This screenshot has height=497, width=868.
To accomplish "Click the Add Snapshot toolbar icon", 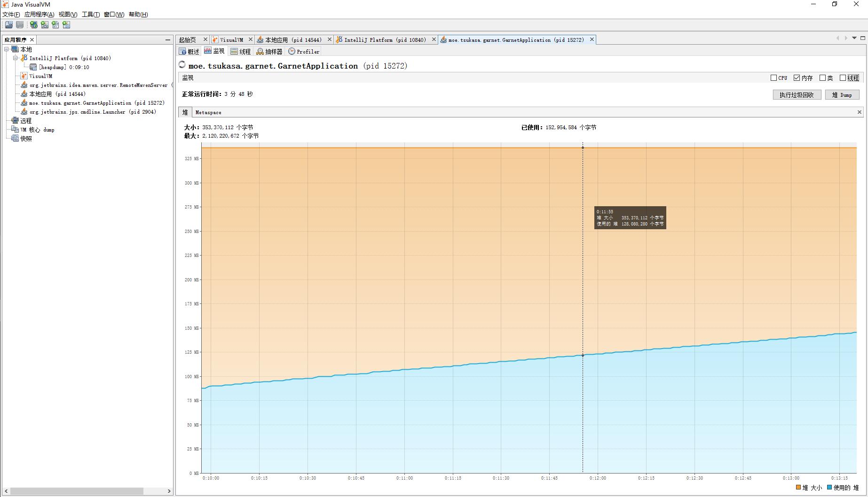I will click(66, 24).
